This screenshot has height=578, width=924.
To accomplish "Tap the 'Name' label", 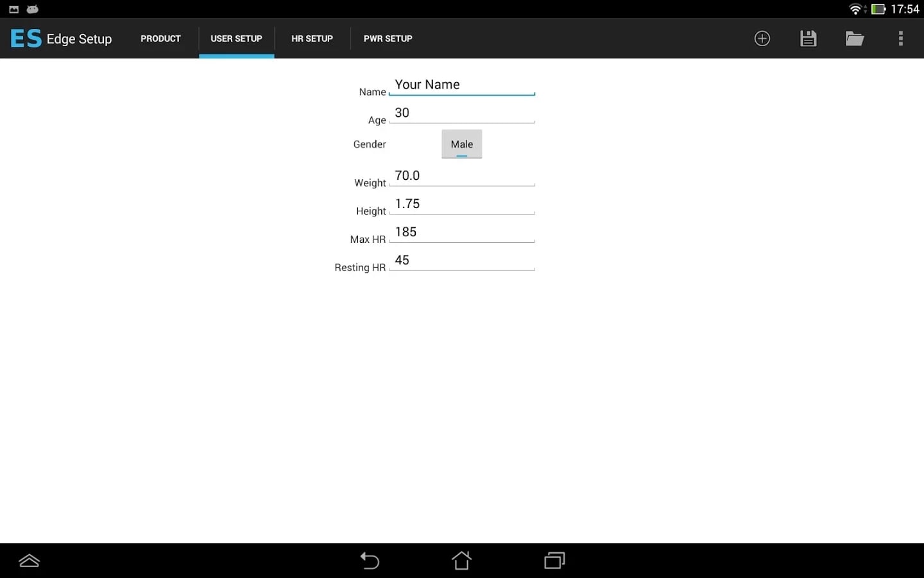I will 372,92.
